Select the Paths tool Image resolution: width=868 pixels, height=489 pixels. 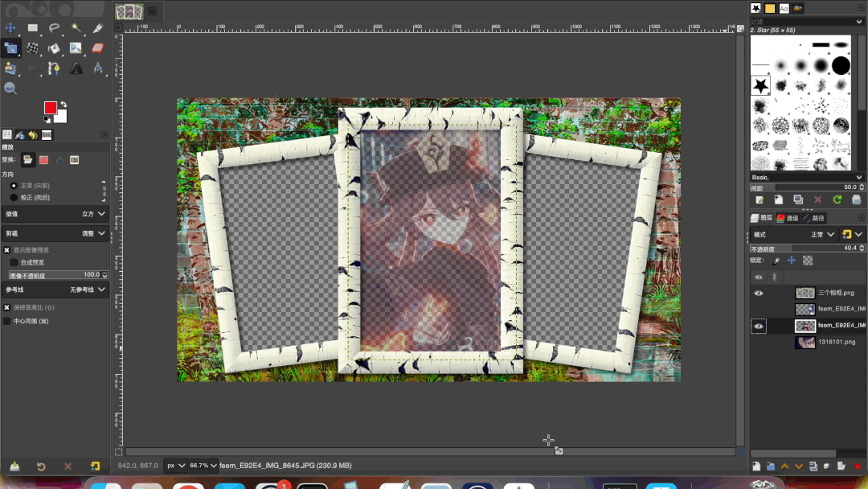(x=55, y=68)
